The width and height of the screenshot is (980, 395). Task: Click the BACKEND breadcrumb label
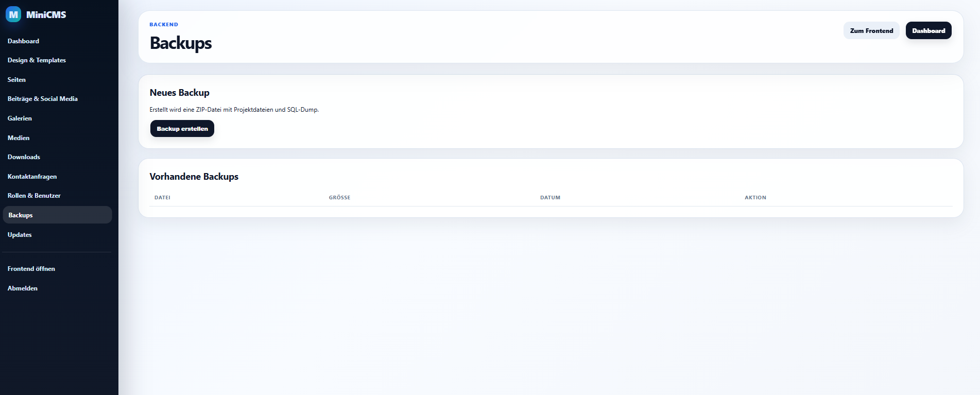tap(164, 25)
